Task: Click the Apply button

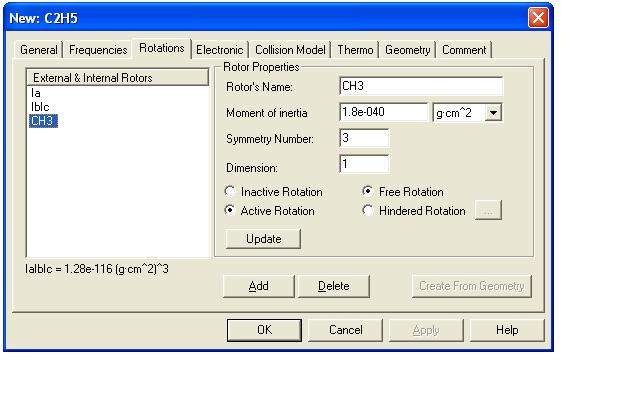Action: [x=426, y=330]
